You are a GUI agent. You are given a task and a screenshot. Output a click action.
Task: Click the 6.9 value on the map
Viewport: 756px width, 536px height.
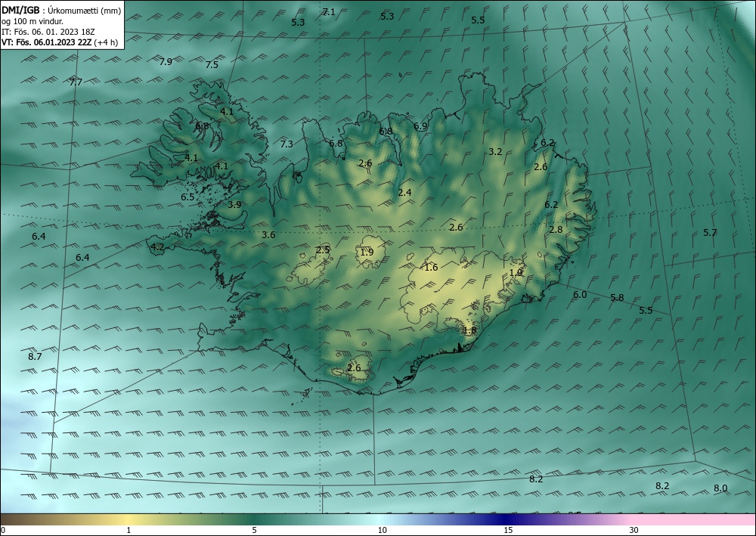420,126
